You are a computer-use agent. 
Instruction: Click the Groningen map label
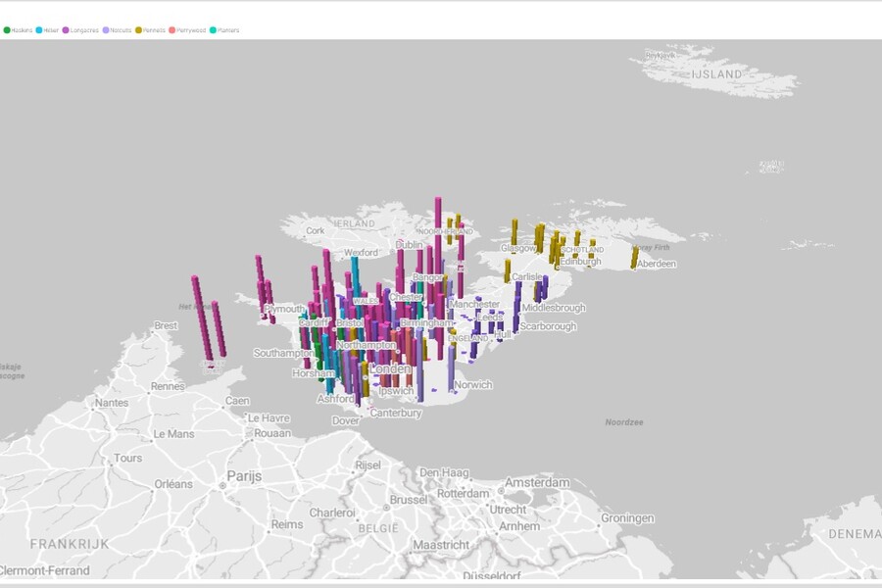(627, 517)
